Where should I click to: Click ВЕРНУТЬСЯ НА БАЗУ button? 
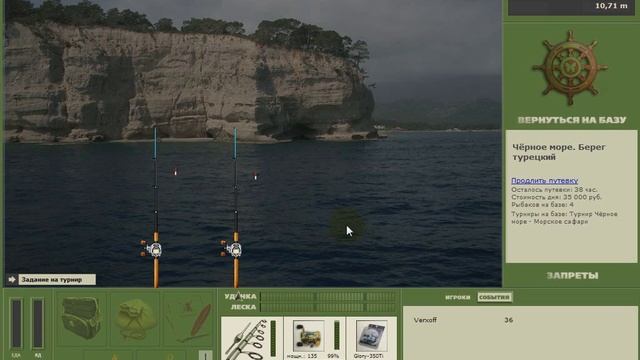(571, 120)
